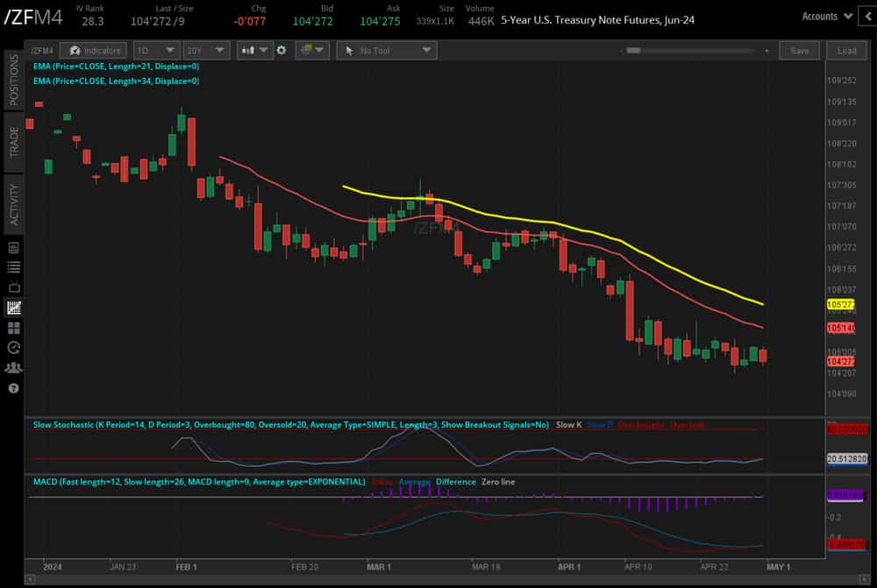
Task: Click the horizontal scrollbar track at bottom
Action: 447,579
